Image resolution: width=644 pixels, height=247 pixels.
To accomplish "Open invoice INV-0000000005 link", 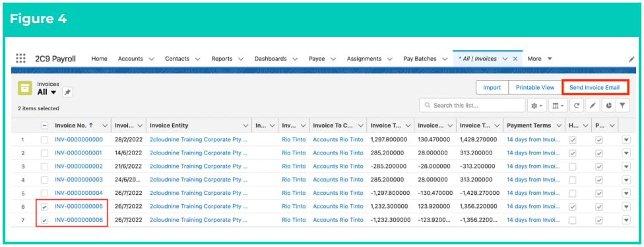I will coord(79,206).
